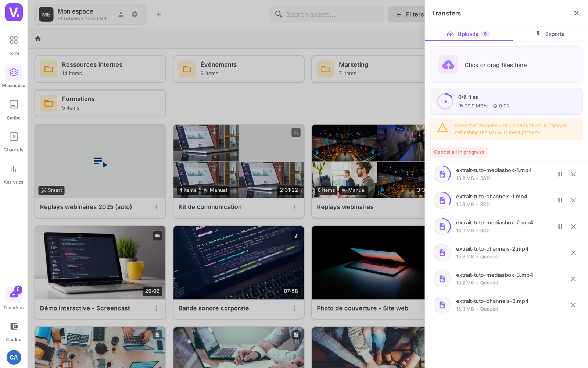
Task: Open the Événements folder
Action: pyautogui.click(x=239, y=69)
